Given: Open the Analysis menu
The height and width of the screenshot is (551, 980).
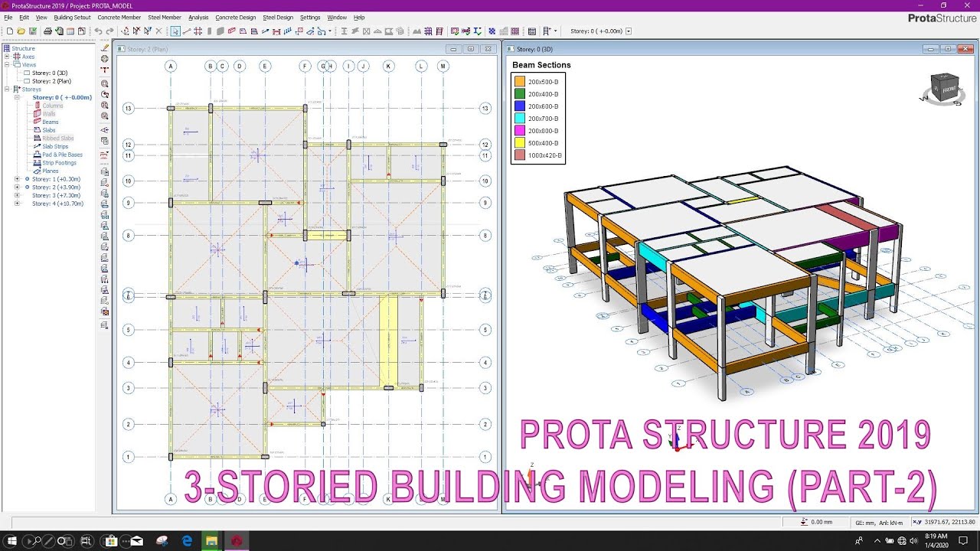Looking at the screenshot, I should coord(198,17).
